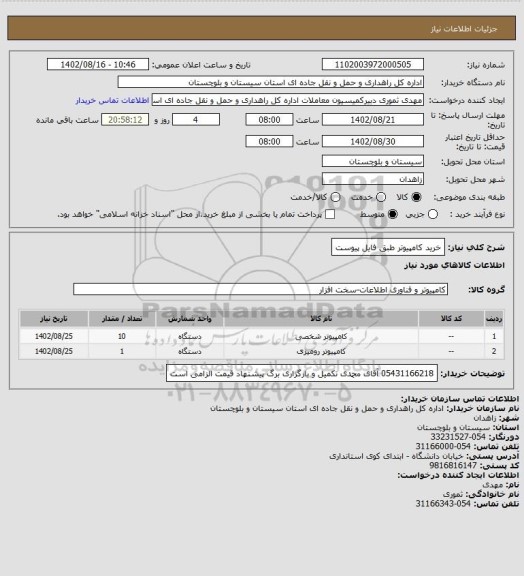Click the کد کالا column header
Screen dimensions: 524x576
(451, 319)
